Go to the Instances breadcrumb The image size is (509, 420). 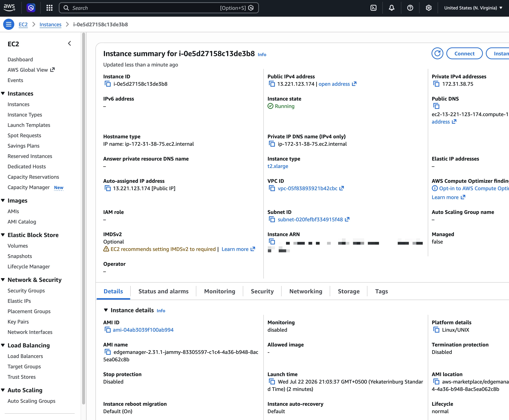tap(50, 24)
